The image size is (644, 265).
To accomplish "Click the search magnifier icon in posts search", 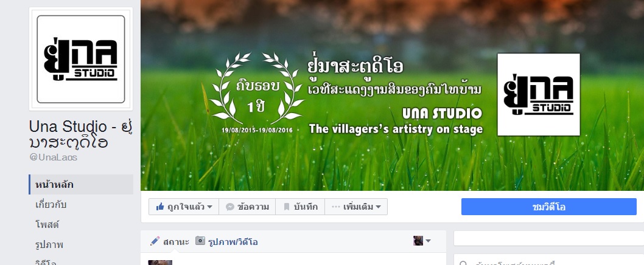I will (463, 263).
